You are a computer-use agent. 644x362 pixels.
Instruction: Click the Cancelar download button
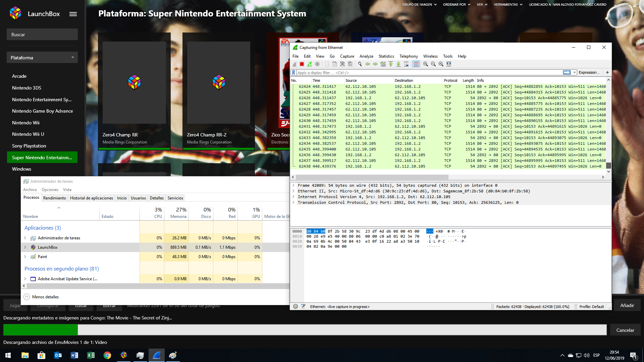click(625, 330)
